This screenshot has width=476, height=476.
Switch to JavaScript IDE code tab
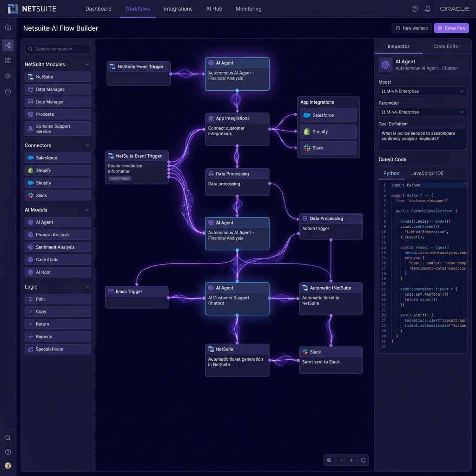click(x=427, y=173)
